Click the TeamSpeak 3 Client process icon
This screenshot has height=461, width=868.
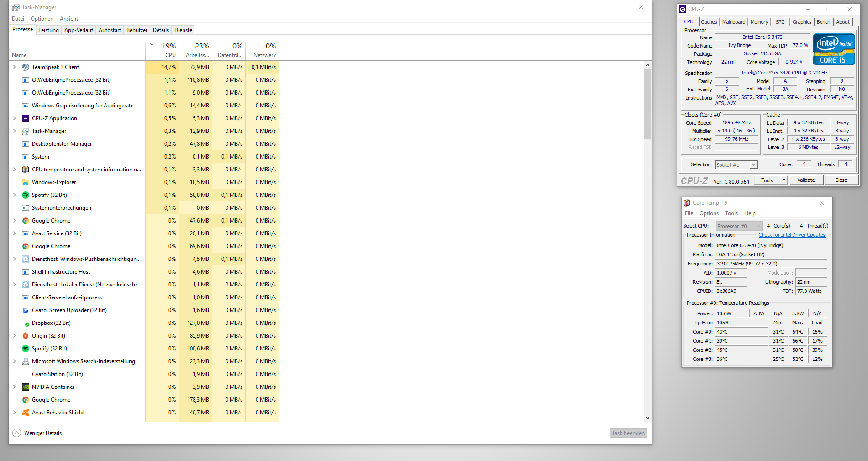point(26,67)
